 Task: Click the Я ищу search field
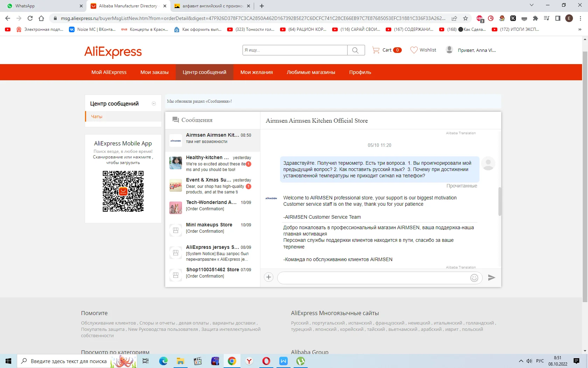point(295,50)
